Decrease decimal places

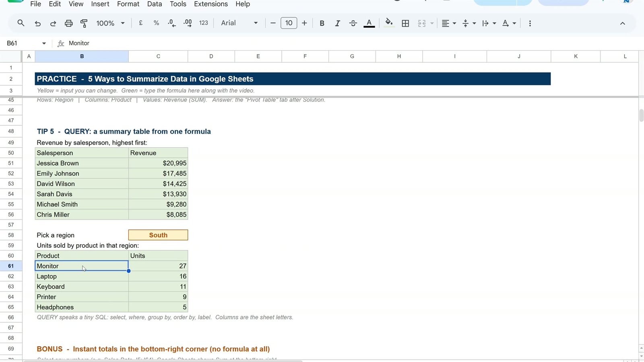172,23
